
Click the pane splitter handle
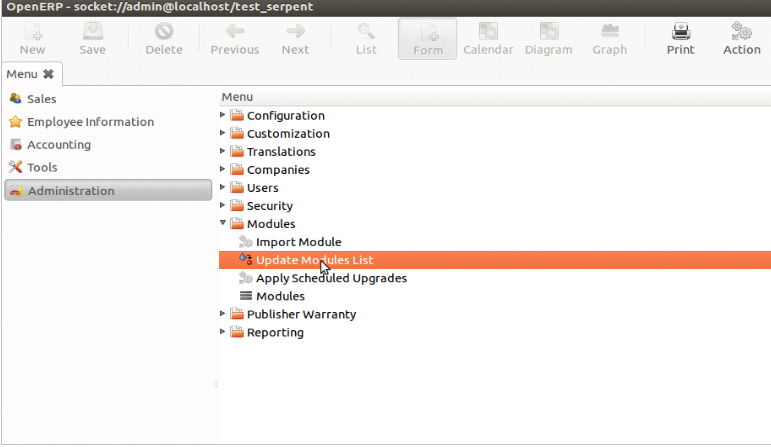click(x=216, y=384)
